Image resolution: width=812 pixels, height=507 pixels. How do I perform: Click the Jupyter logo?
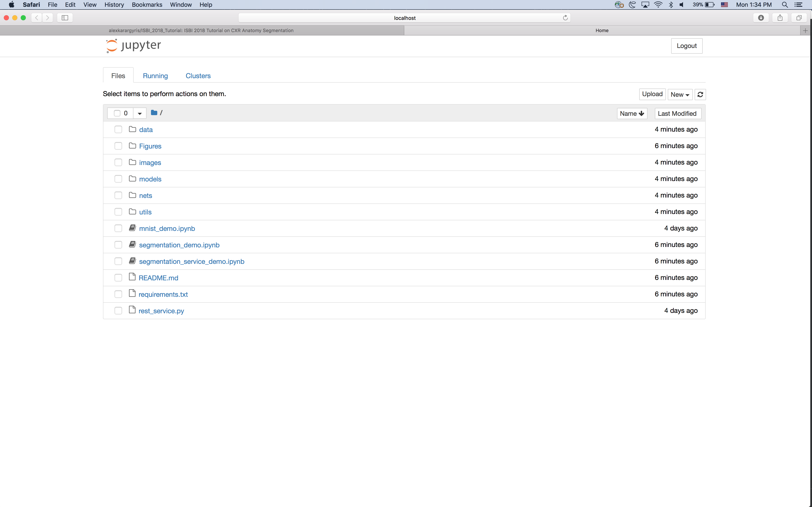coord(134,46)
